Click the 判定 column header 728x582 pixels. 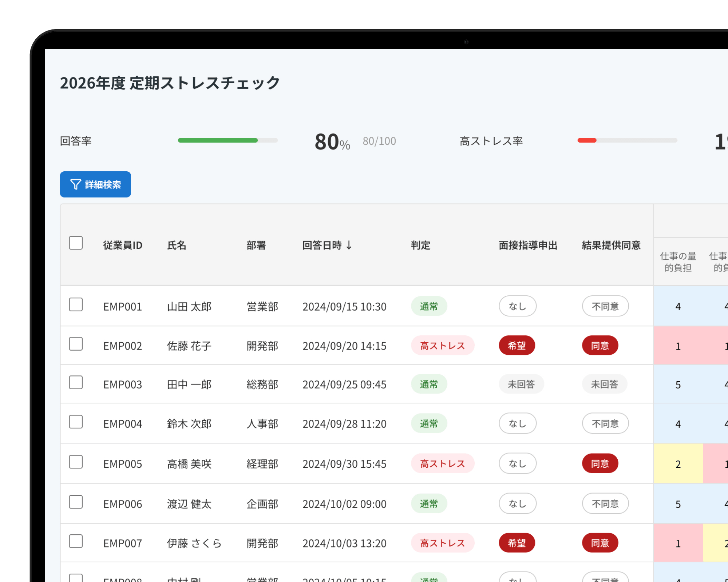420,245
